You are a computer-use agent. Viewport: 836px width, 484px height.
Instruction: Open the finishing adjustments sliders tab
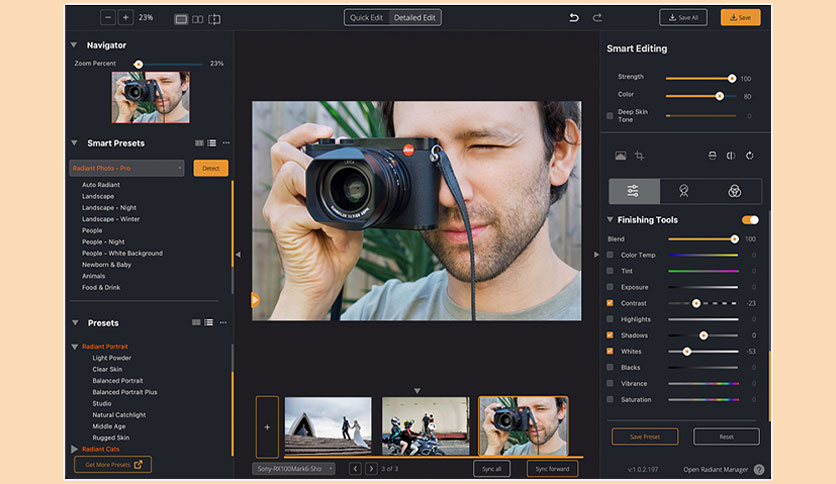633,191
